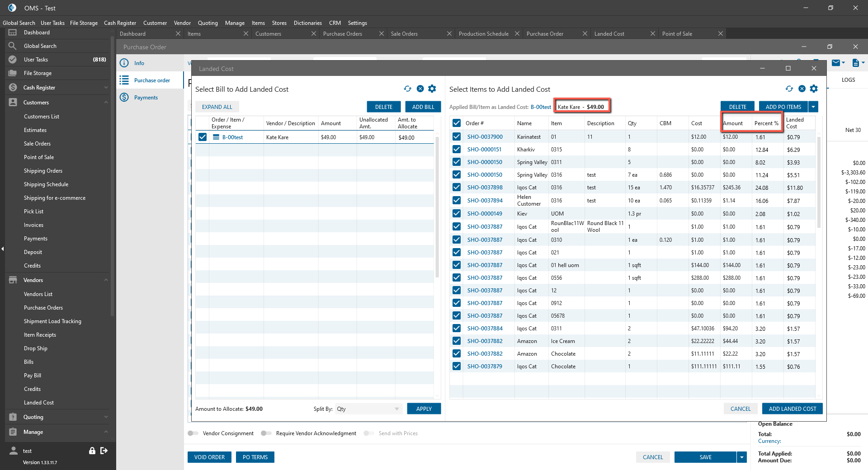Open the Cash Register sidebar icon
868x470 pixels.
(x=13, y=88)
